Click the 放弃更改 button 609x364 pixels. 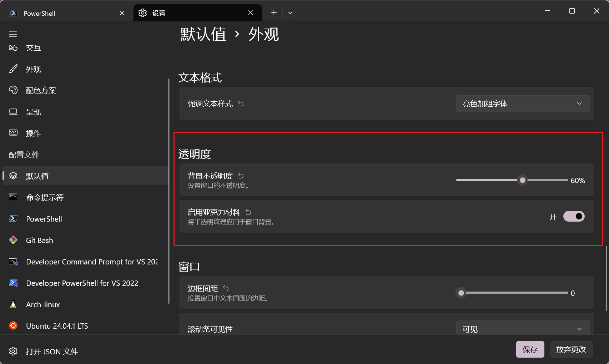571,349
